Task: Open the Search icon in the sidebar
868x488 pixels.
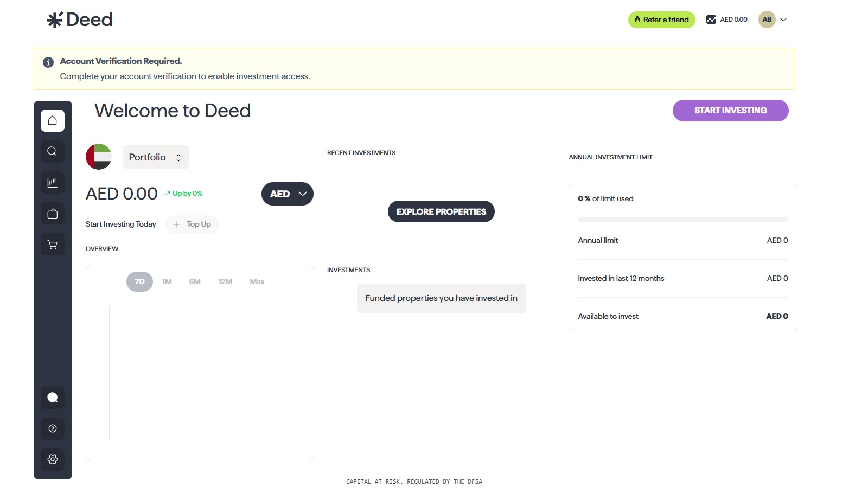Action: [52, 151]
